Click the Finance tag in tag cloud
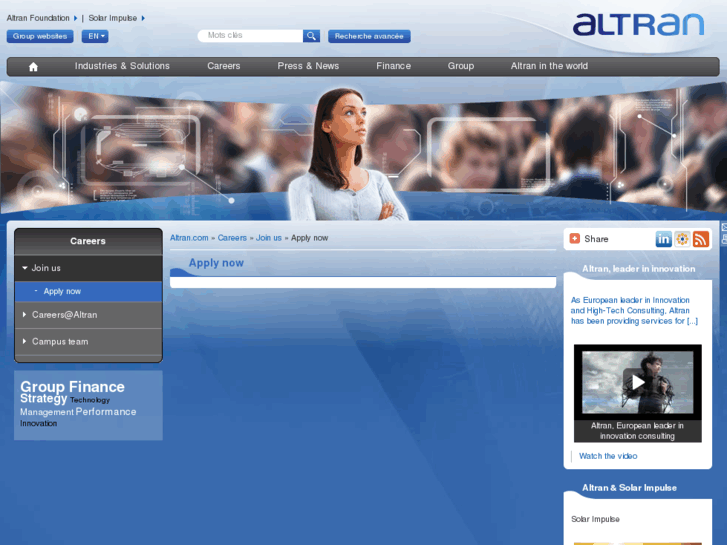 tap(96, 387)
